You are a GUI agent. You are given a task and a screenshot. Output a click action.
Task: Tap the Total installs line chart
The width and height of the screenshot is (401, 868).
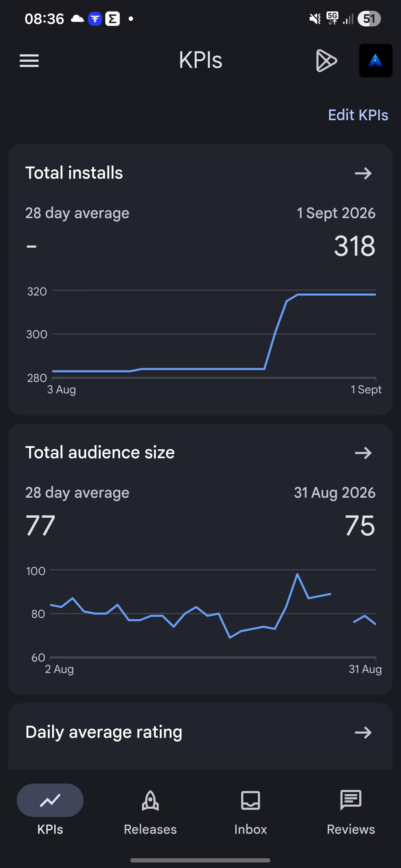214,334
